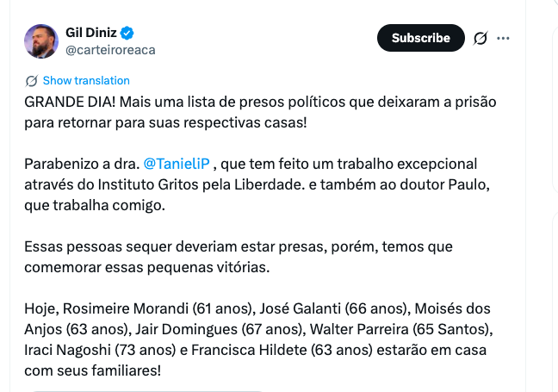The width and height of the screenshot is (558, 392).
Task: Click the Show translation link
Action: pyautogui.click(x=86, y=80)
